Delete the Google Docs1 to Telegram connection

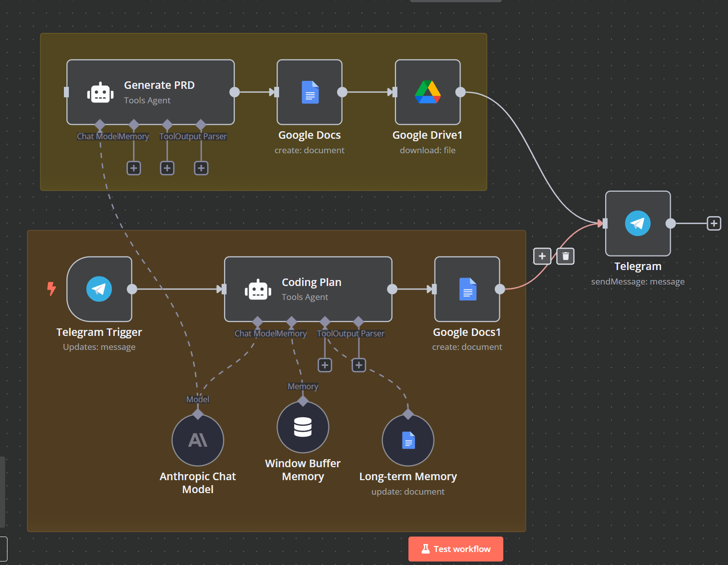[x=565, y=256]
